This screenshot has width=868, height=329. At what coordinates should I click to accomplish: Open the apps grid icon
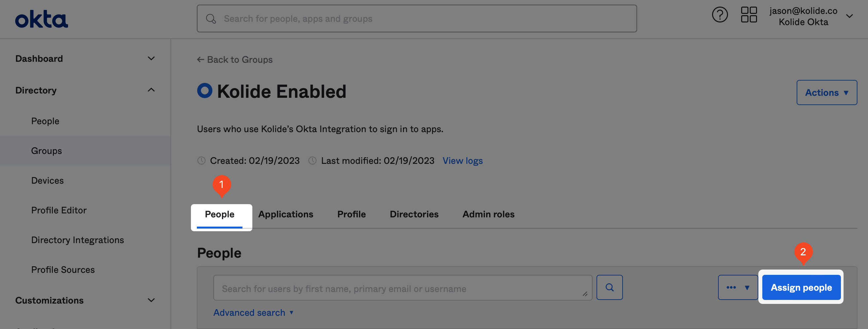click(749, 15)
